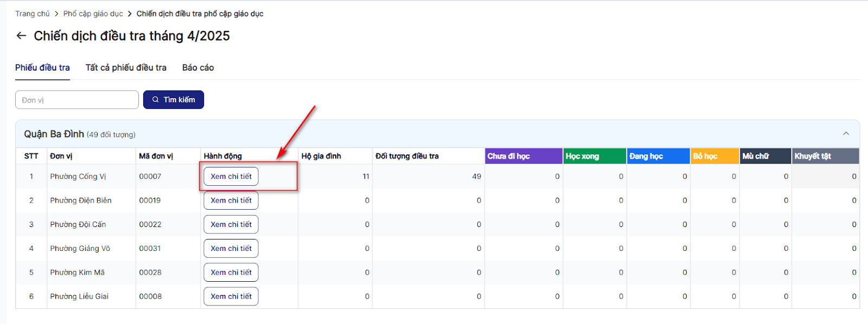The image size is (868, 324).
Task: Click the Khuyết tật column header
Action: [x=825, y=156]
